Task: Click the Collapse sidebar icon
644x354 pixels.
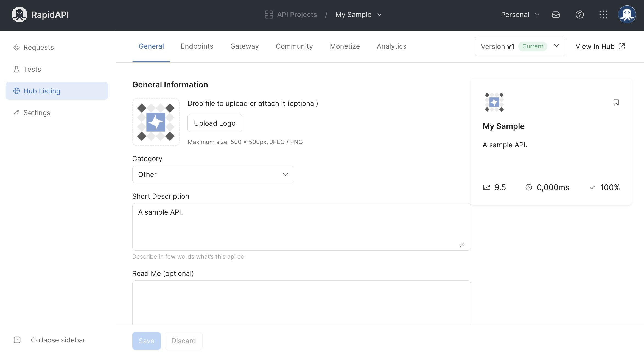Action: (17, 340)
